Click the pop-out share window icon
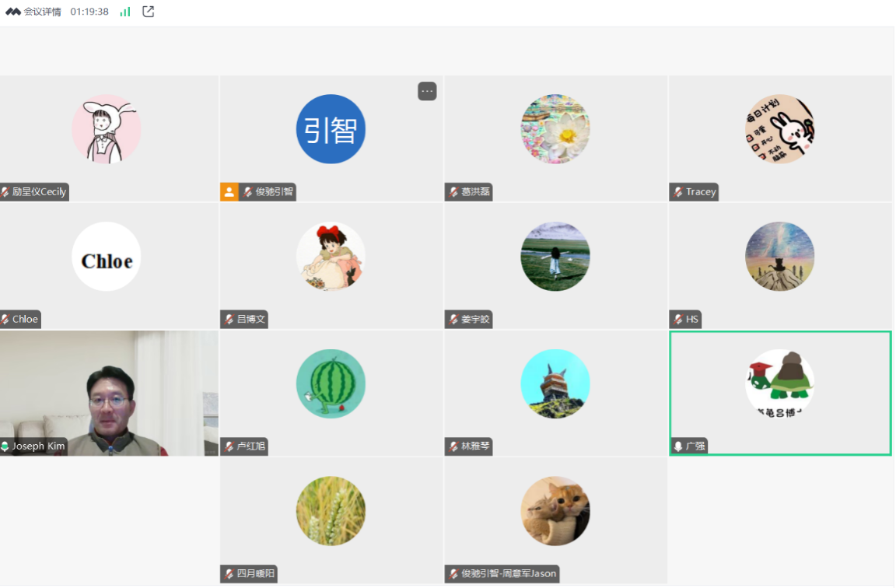Viewport: 896px width, 588px height. tap(149, 12)
